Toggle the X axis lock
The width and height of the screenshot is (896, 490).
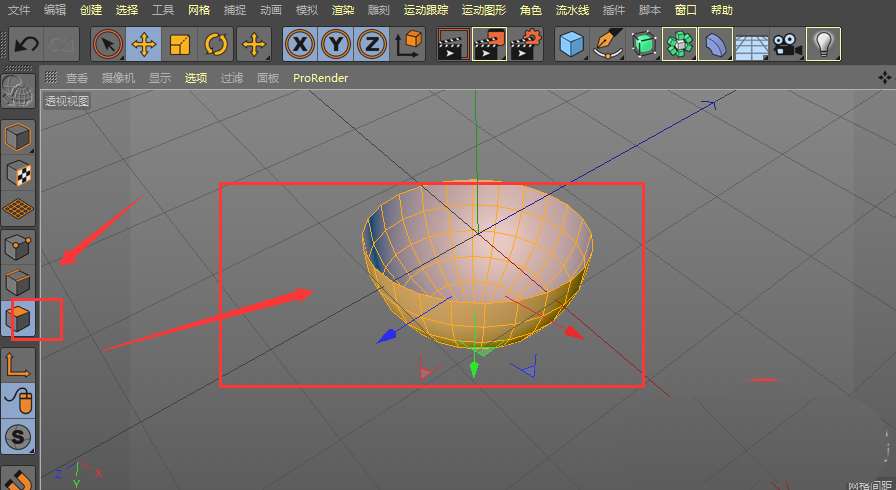click(299, 45)
